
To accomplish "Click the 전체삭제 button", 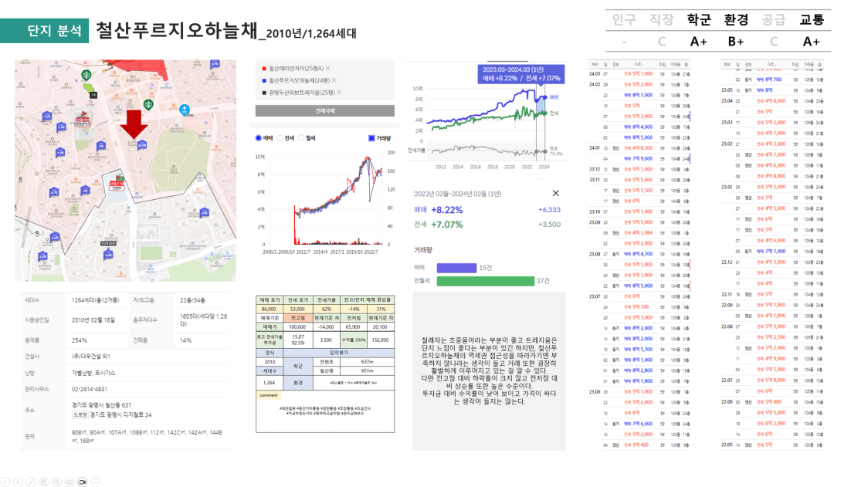I will tap(325, 110).
